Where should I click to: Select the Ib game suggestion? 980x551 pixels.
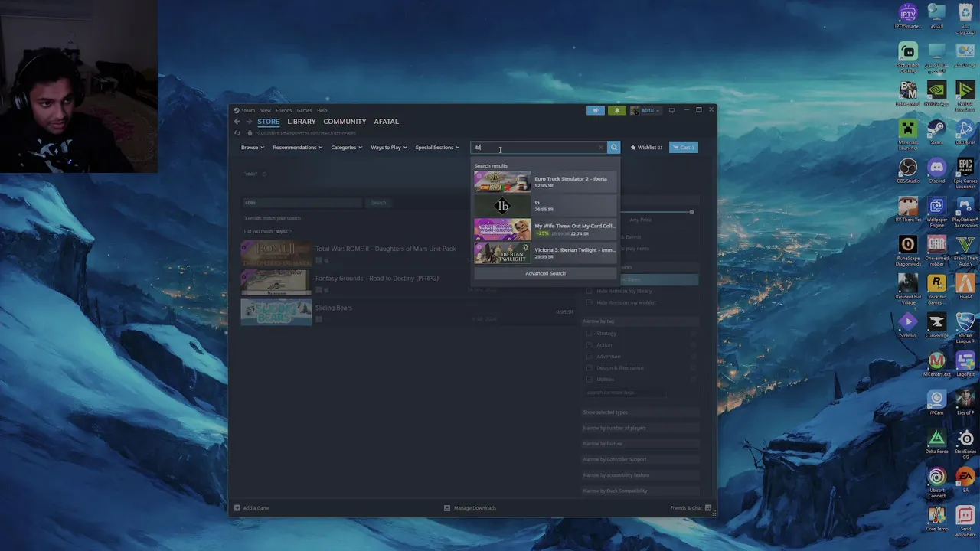click(544, 205)
